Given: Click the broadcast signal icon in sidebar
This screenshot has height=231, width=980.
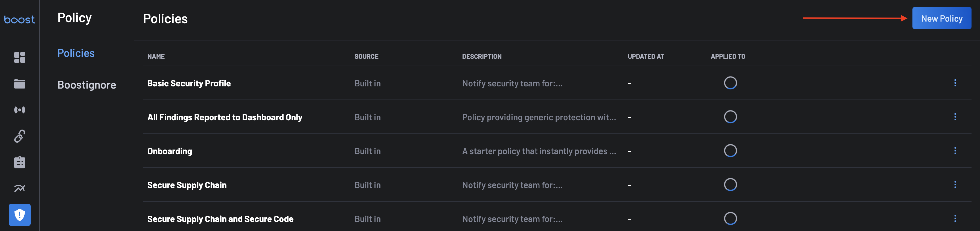Looking at the screenshot, I should click(19, 110).
